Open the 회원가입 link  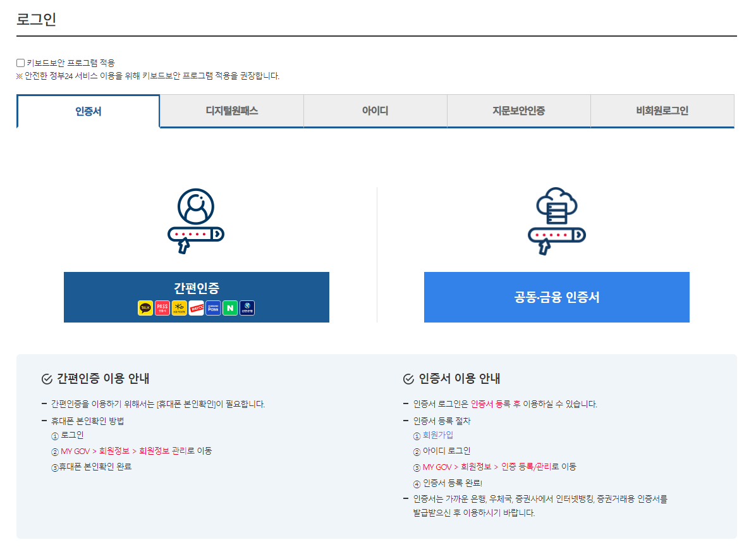438,435
